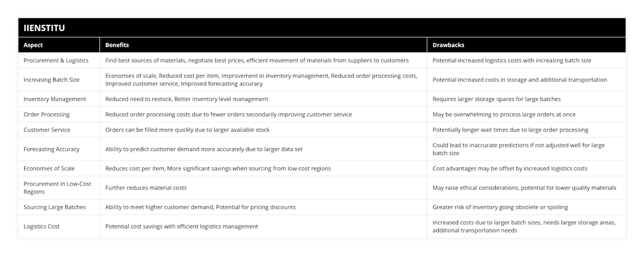
Task: Click the Aspect column header
Action: (33, 45)
